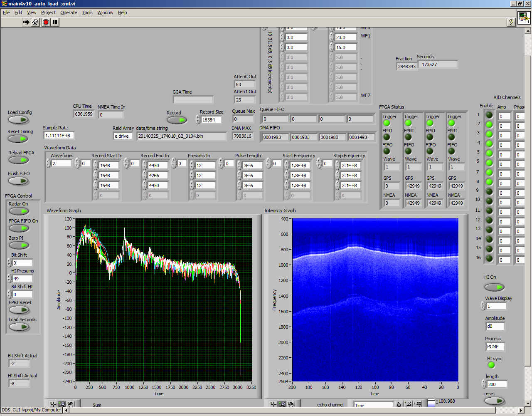This screenshot has width=532, height=416.
Task: Open the Amplitude dB dropdown
Action: tap(495, 327)
